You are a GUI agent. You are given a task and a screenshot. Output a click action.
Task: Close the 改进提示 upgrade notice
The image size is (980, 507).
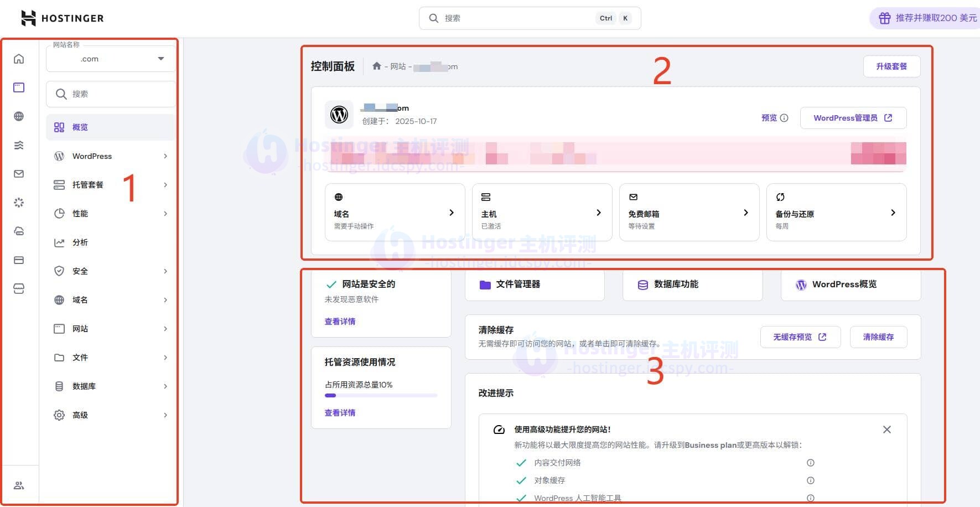pyautogui.click(x=886, y=430)
